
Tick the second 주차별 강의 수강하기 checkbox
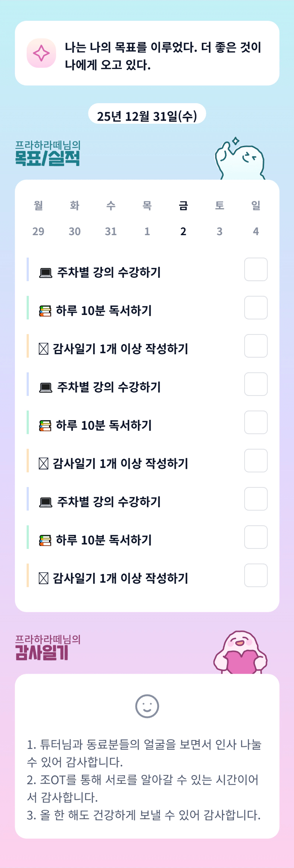[x=256, y=384]
